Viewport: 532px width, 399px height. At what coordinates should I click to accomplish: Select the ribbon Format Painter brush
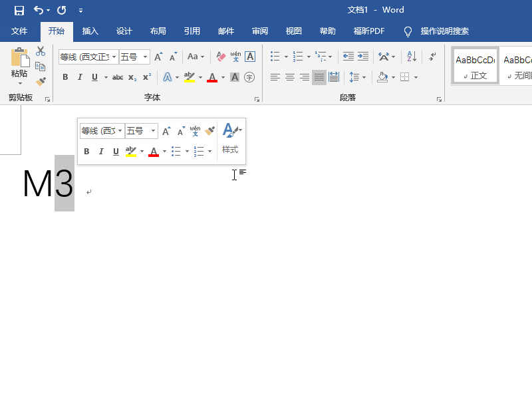tap(41, 81)
